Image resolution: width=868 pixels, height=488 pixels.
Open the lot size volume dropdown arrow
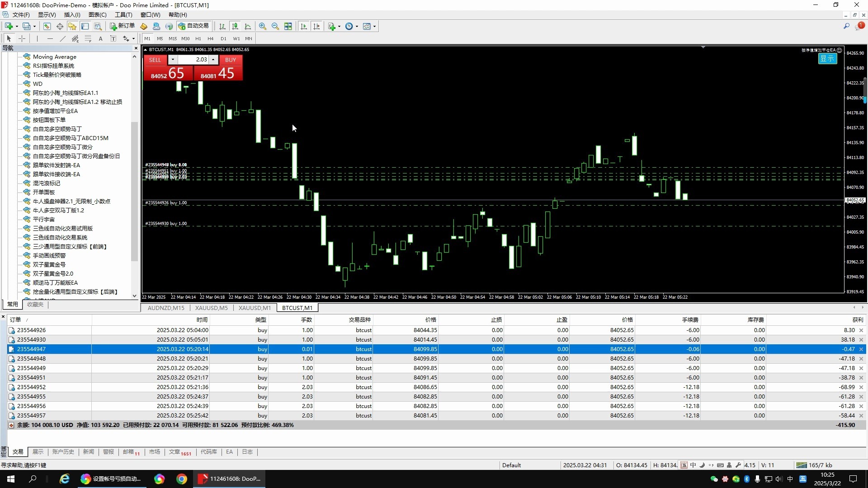(x=173, y=60)
